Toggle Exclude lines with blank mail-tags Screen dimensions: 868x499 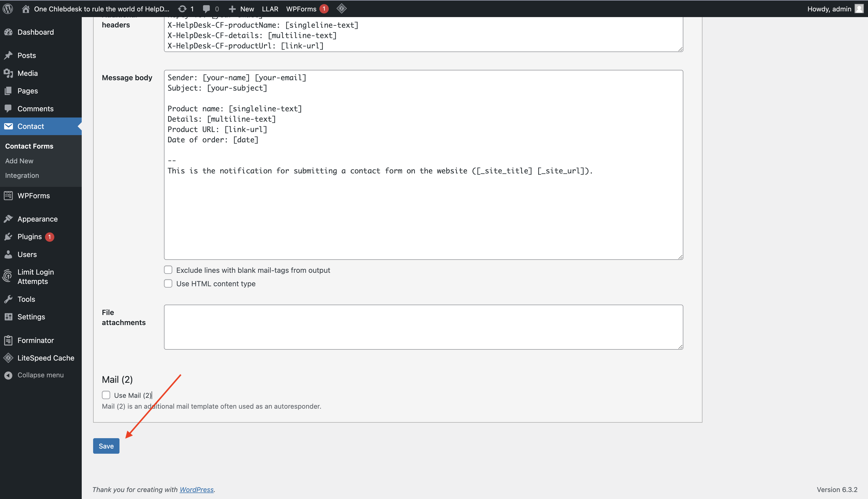(168, 270)
